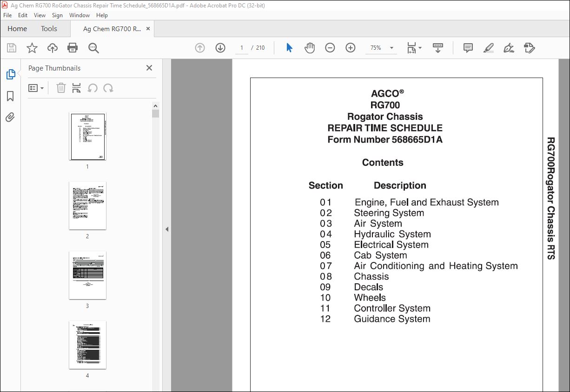Viewport: 570px width, 392px height.
Task: Click 'Wheels' contents entry
Action: pyautogui.click(x=370, y=298)
